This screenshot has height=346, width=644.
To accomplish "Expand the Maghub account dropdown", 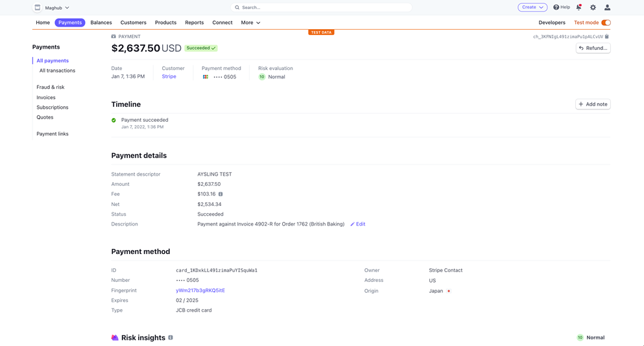I will pos(67,8).
